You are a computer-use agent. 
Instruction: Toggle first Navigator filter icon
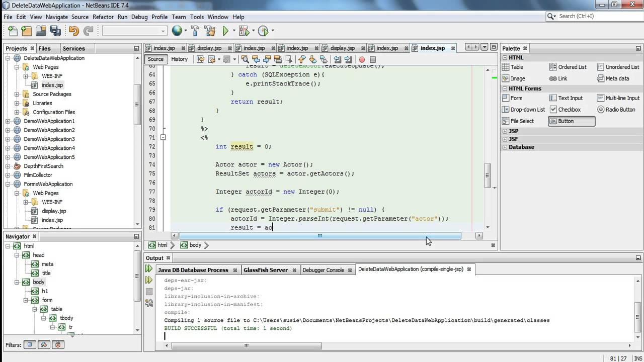pos(30,345)
